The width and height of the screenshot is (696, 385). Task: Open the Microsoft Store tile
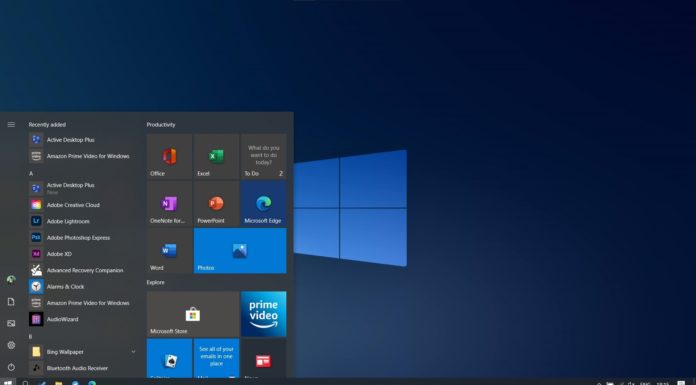(x=193, y=314)
